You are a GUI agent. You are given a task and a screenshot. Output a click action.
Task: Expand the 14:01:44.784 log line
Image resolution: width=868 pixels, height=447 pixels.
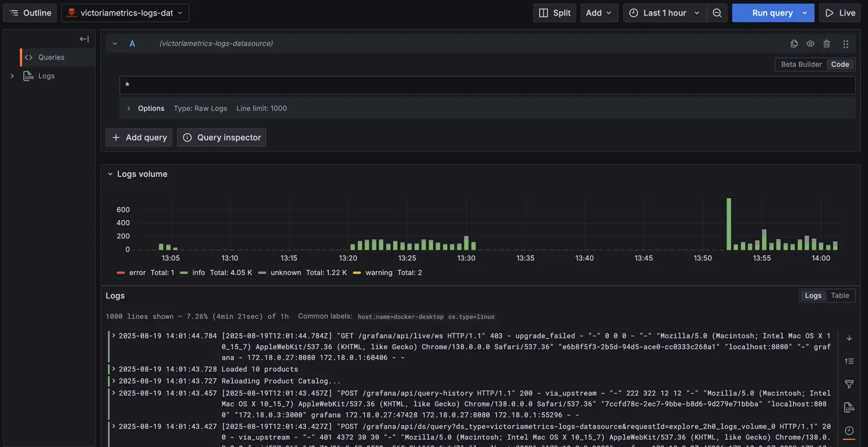(114, 336)
